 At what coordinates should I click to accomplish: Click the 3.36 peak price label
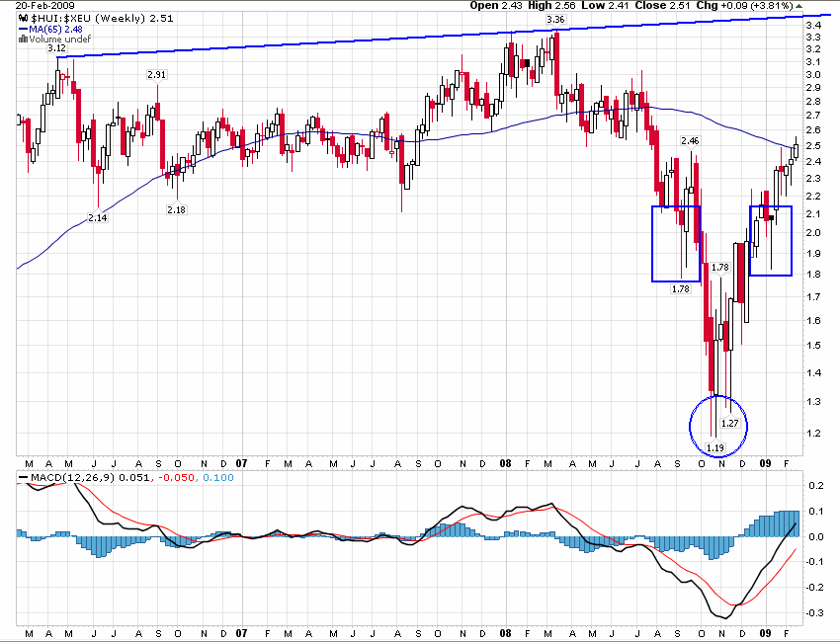pyautogui.click(x=556, y=20)
